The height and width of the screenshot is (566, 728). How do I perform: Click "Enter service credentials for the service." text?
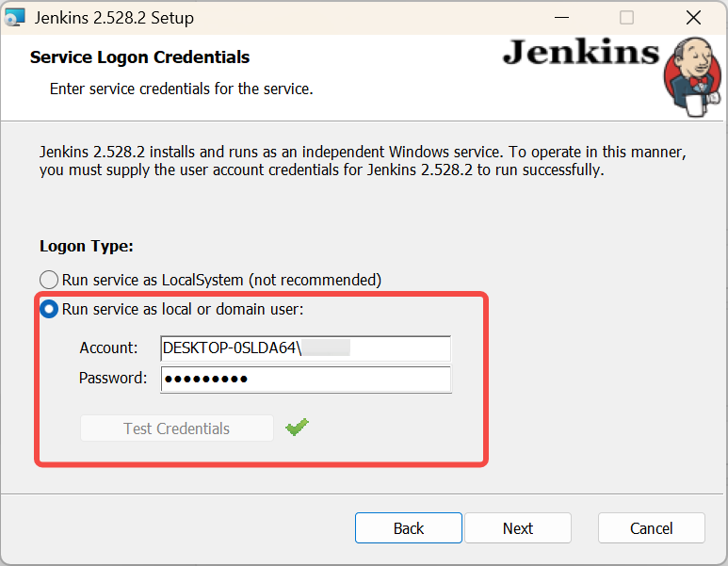[182, 89]
